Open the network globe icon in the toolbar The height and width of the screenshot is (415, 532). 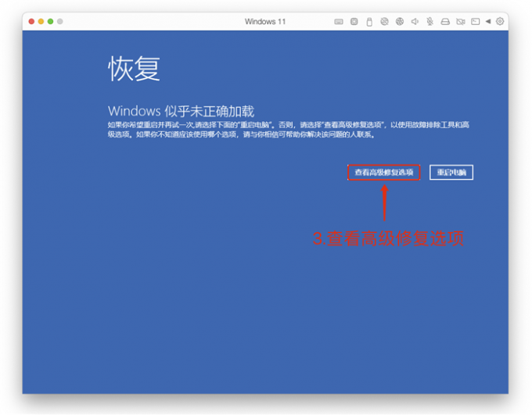point(400,22)
